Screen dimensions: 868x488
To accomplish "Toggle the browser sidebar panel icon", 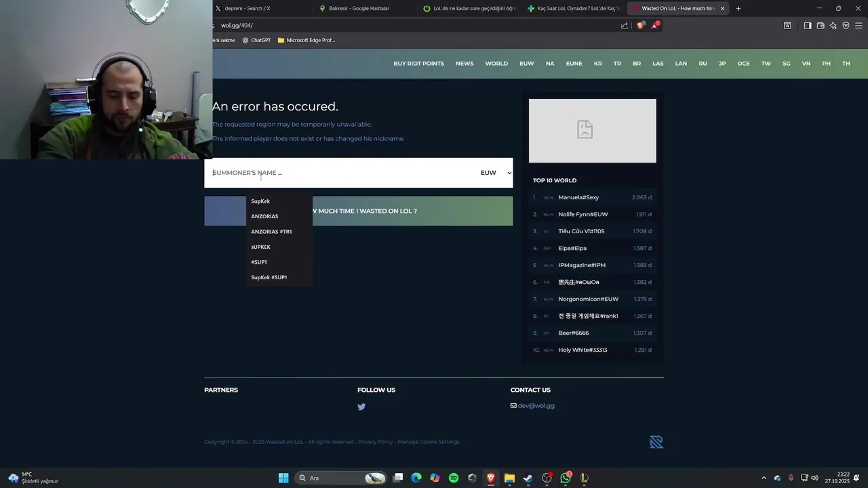I will (x=808, y=26).
